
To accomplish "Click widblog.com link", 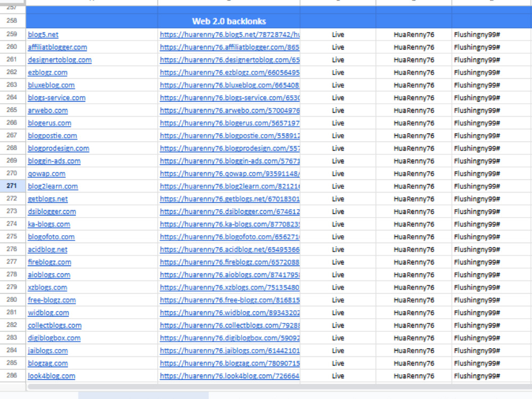I will [x=48, y=312].
